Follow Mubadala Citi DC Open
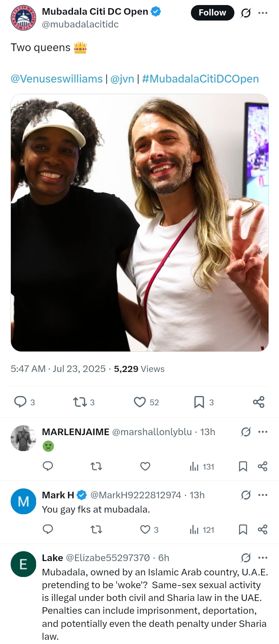 click(212, 13)
